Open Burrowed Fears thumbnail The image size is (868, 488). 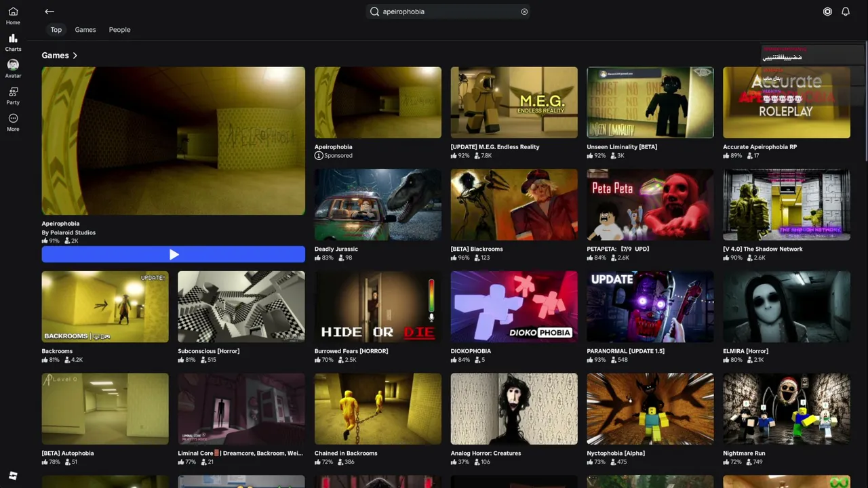(378, 307)
